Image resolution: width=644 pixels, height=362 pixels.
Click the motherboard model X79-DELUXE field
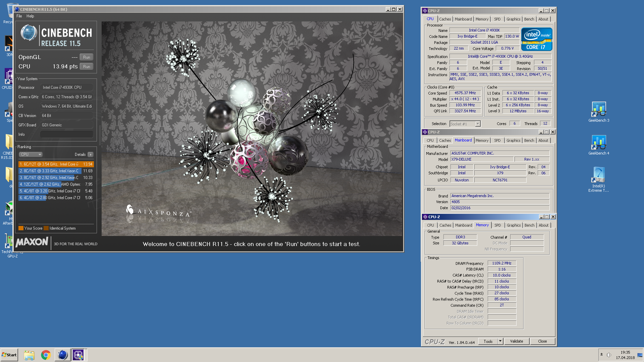pos(482,160)
